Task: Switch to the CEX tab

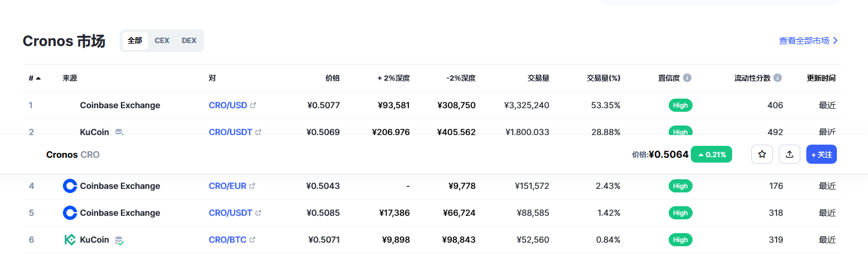Action: [x=162, y=41]
